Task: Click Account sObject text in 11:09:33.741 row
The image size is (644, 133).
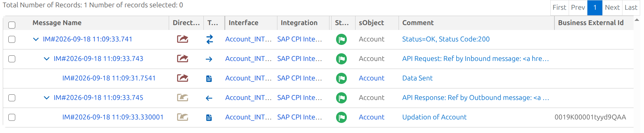Action: [371, 39]
